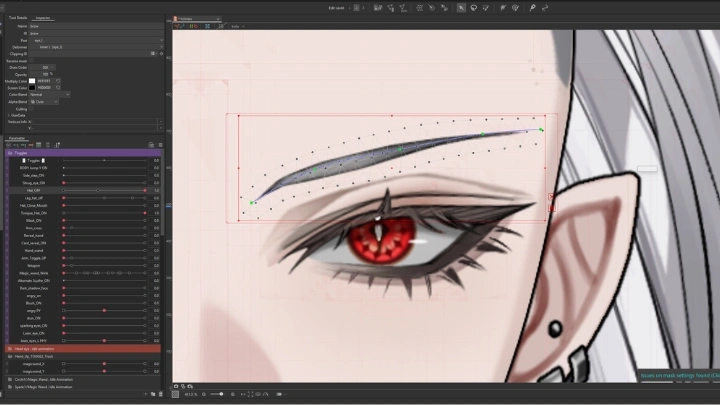Toggle the Reverse mask checkbox
The height and width of the screenshot is (405, 720).
coord(32,61)
